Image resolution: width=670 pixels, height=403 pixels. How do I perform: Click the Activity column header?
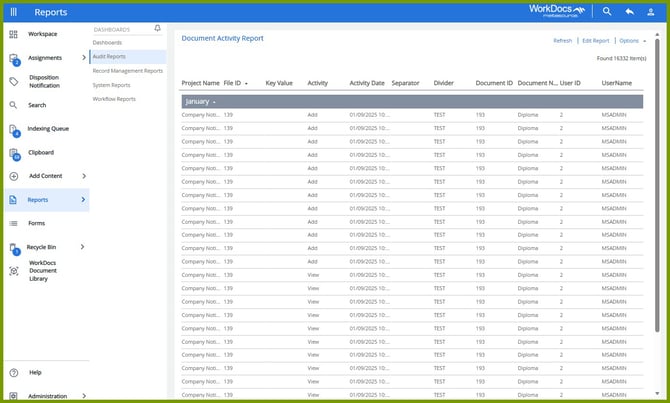317,83
